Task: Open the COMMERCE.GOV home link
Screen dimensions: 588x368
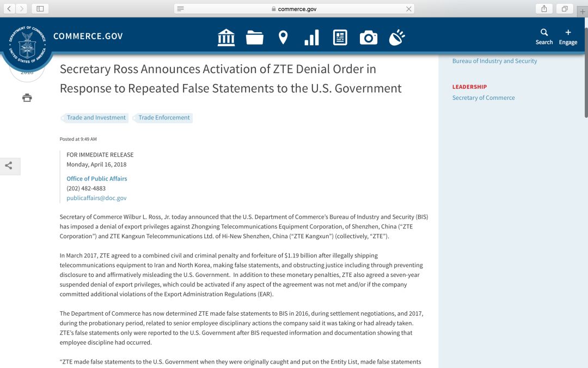Action: tap(88, 36)
